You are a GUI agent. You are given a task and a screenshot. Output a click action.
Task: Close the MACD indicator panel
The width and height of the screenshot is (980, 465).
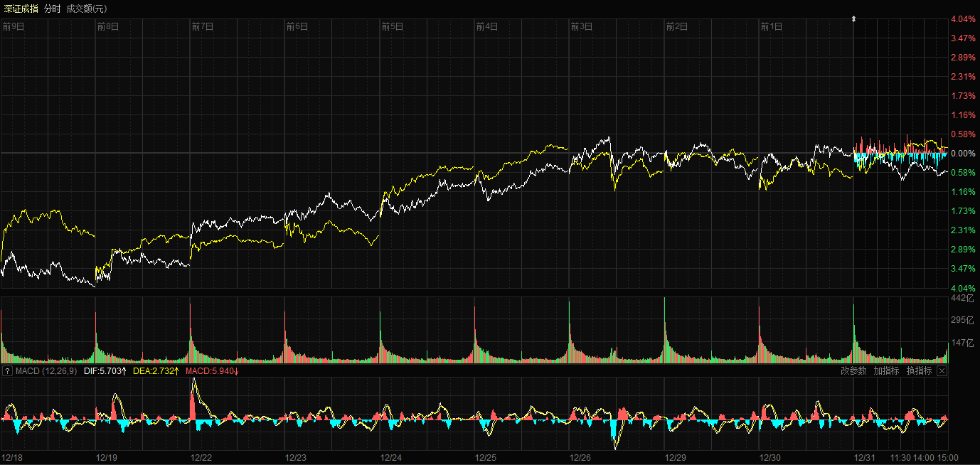[942, 371]
